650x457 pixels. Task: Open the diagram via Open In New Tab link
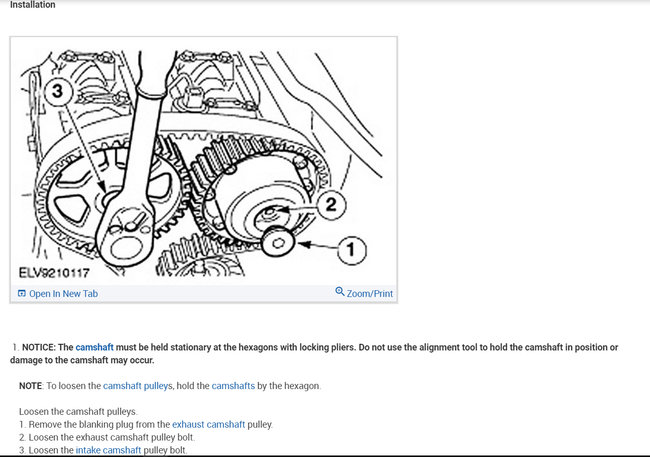[63, 294]
